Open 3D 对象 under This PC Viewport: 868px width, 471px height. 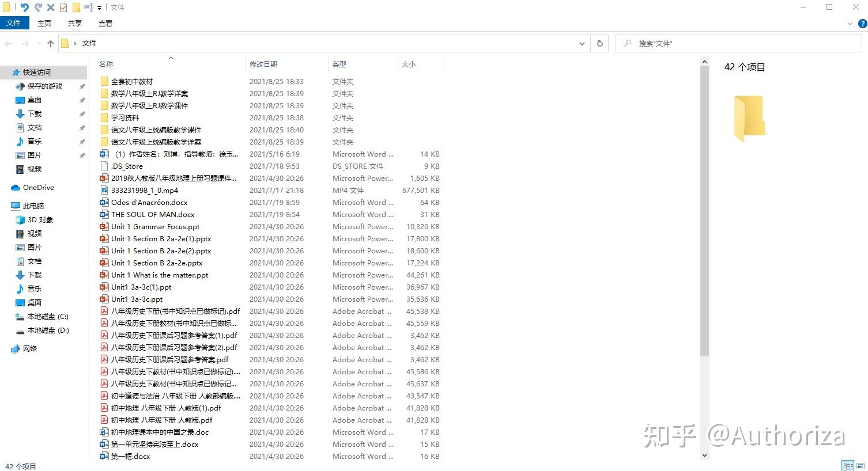point(40,219)
